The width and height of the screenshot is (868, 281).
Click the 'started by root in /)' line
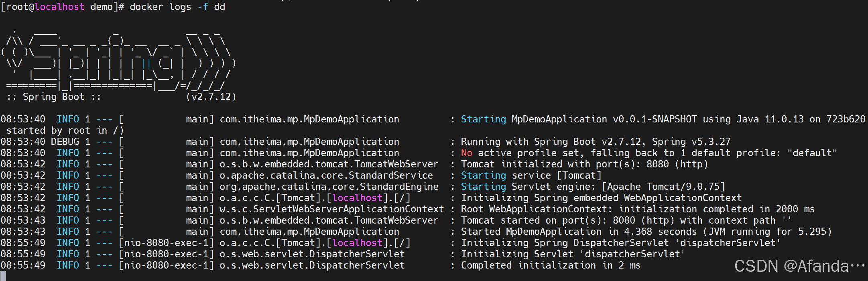coord(65,130)
